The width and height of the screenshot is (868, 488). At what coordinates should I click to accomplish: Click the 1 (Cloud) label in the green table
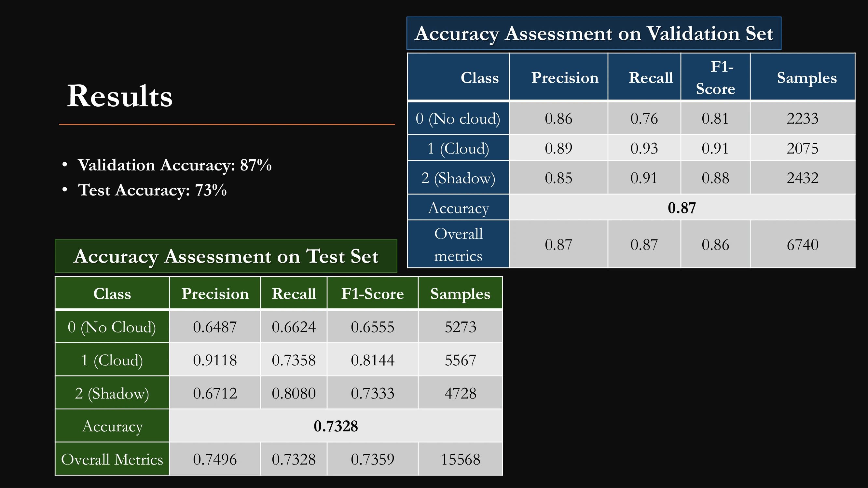[x=112, y=360]
